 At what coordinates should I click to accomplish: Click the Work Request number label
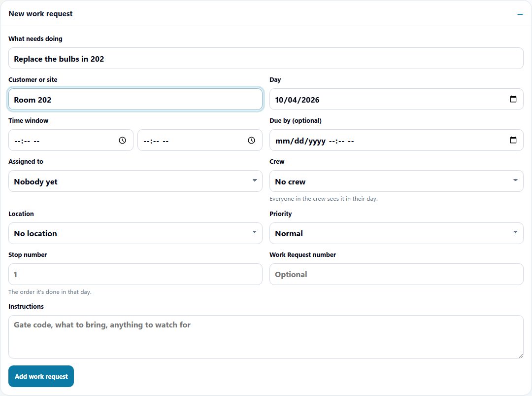pos(302,255)
